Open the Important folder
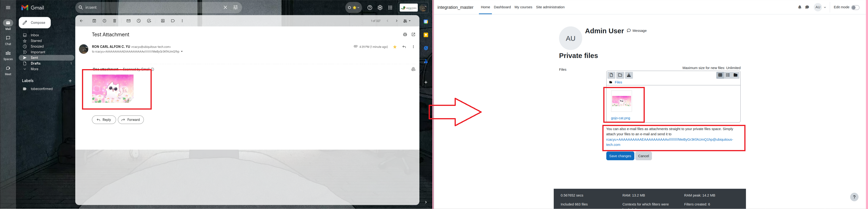The image size is (868, 209). click(38, 52)
